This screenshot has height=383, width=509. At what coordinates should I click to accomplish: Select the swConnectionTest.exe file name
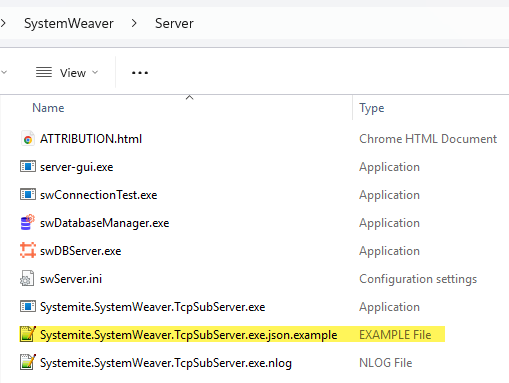[x=99, y=195]
